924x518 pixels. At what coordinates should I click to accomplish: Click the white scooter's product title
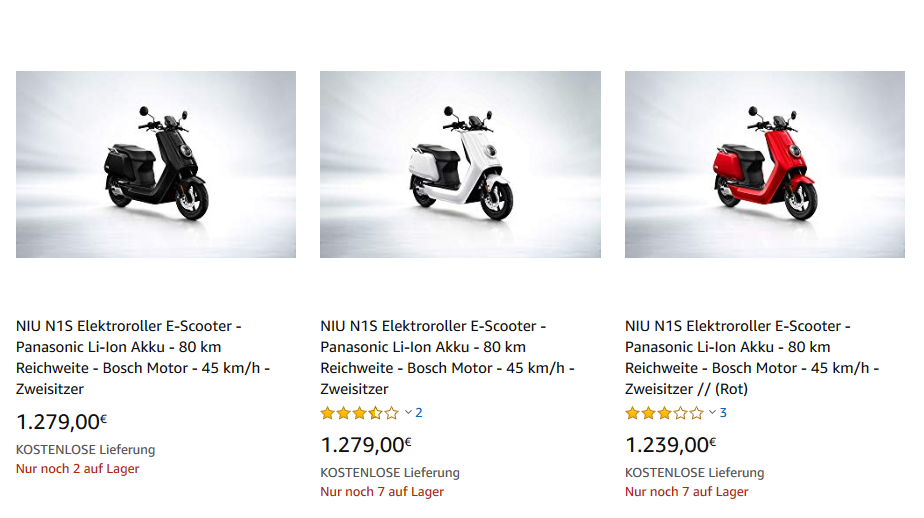(x=447, y=357)
